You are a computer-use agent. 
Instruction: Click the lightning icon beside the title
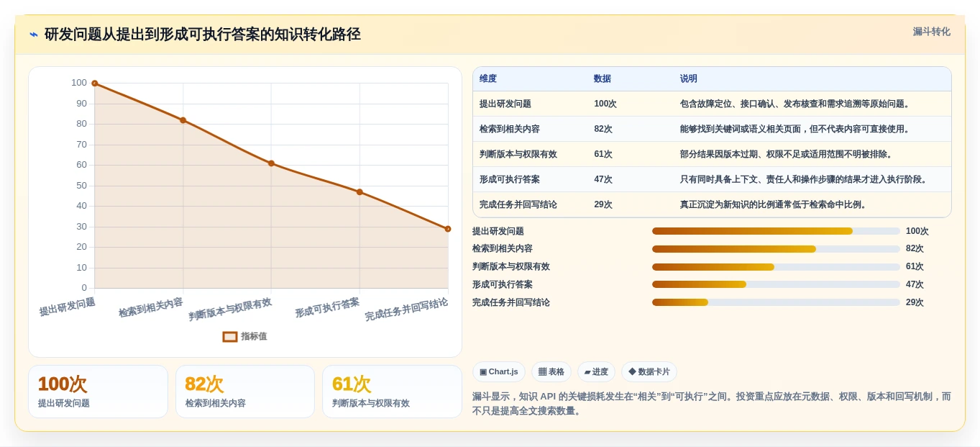coord(34,35)
